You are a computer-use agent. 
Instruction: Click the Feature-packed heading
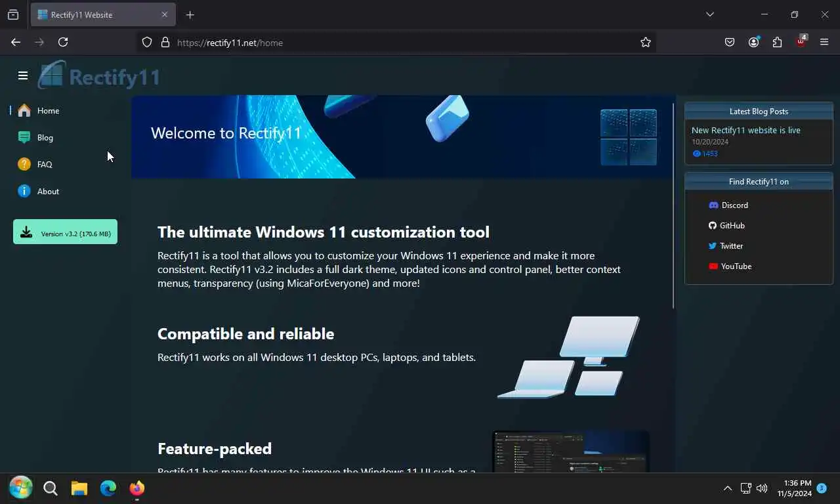[215, 449]
